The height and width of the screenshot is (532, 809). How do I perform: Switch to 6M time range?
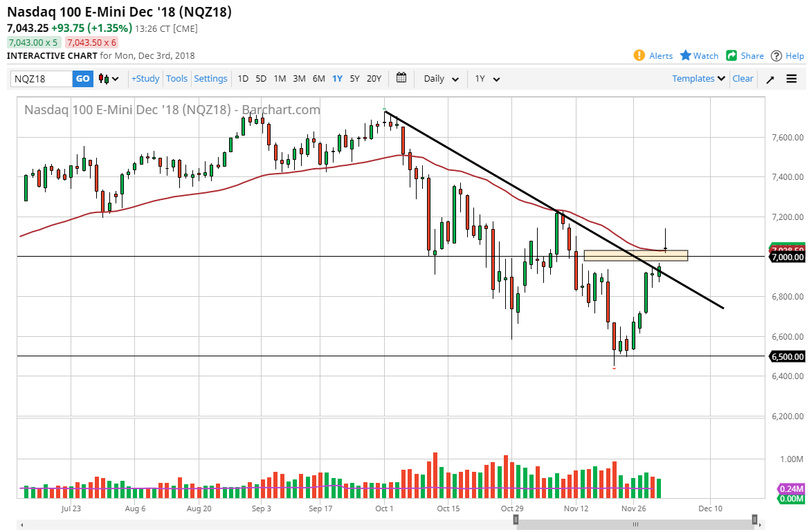318,79
